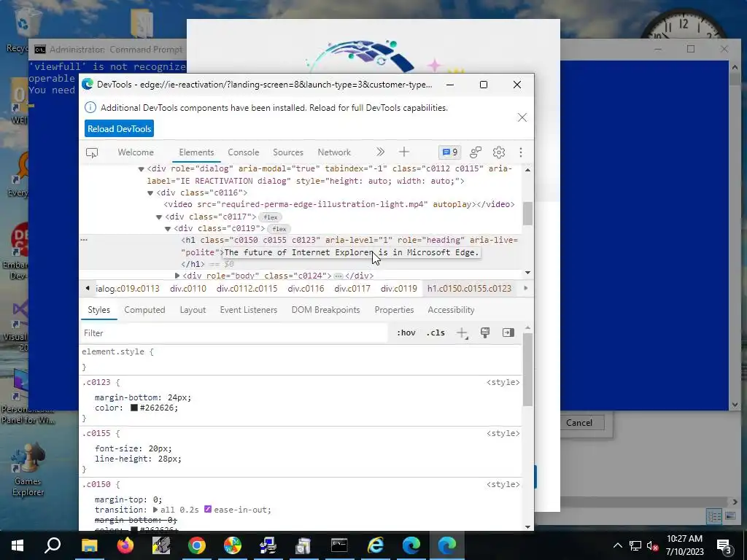Toggle flex badge on div c0119
747x560 pixels.
point(279,229)
